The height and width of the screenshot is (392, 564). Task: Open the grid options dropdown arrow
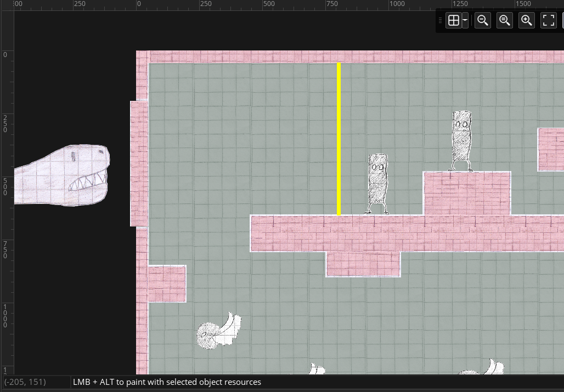coord(465,20)
